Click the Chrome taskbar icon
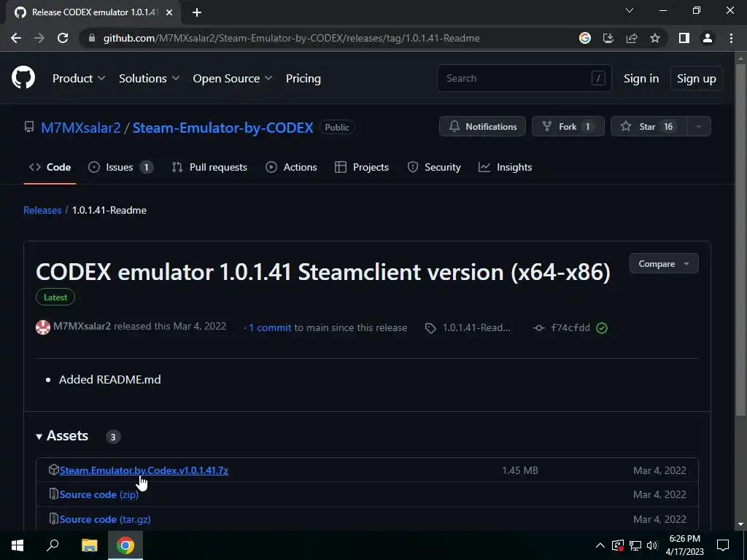The image size is (747, 560). coord(125,545)
